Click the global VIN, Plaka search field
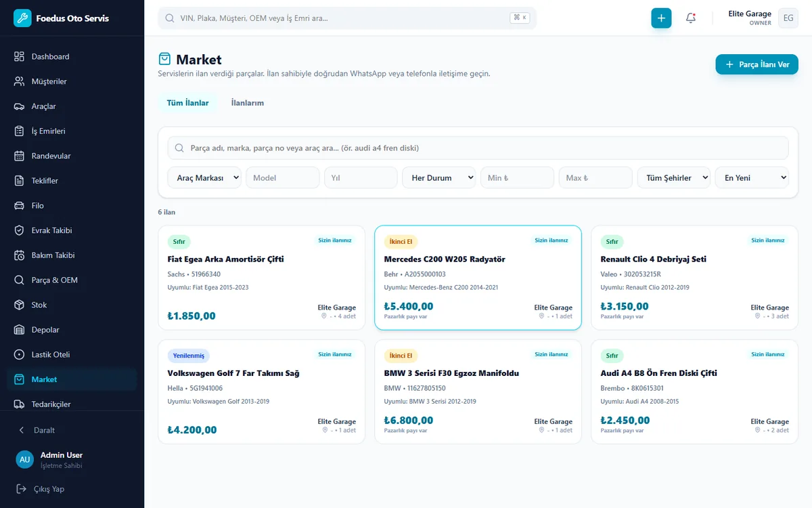 [x=347, y=18]
